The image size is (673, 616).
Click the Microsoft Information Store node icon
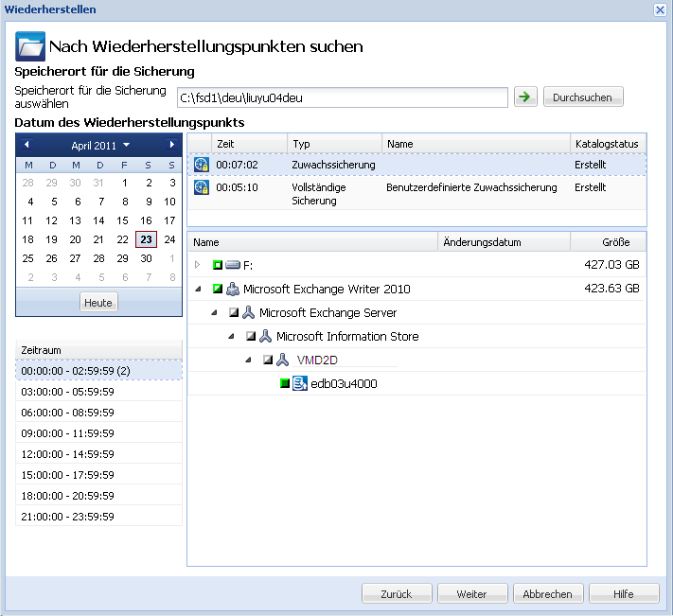click(x=266, y=336)
